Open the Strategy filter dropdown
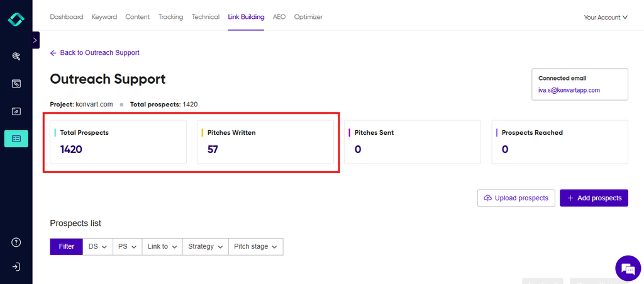644x284 pixels. [206, 247]
